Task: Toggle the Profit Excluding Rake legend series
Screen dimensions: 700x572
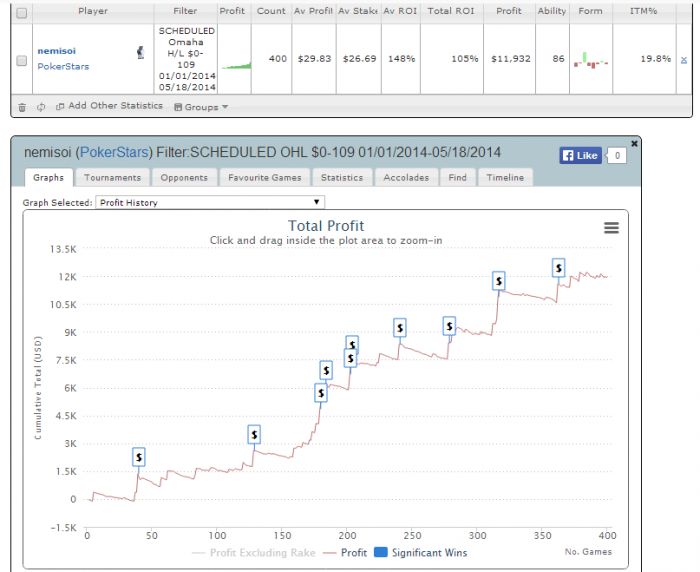Action: click(x=254, y=553)
